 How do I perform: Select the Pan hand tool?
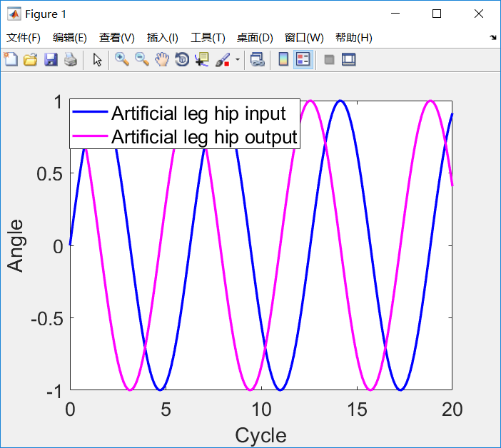[162, 59]
